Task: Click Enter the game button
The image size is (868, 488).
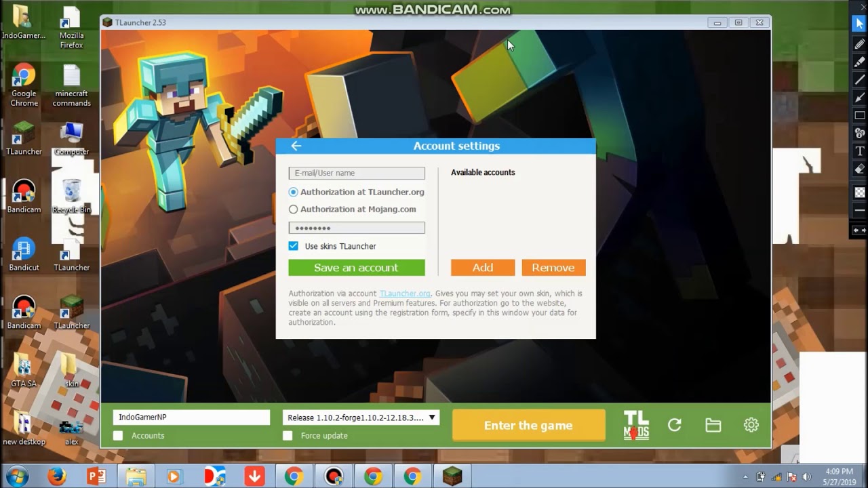Action: [528, 426]
